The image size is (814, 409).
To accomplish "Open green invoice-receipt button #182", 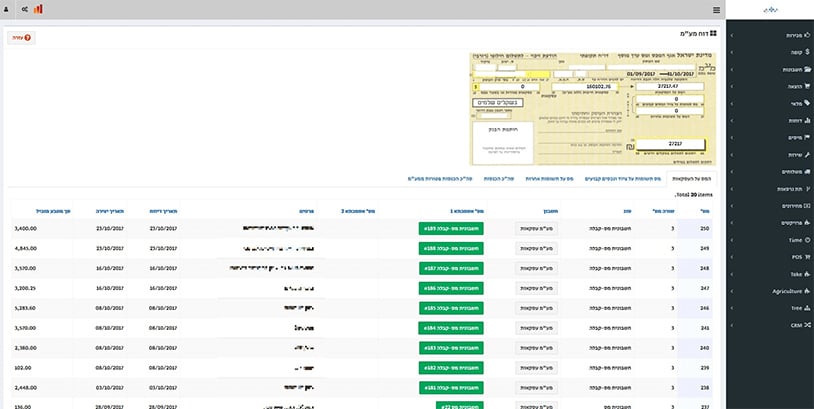I will (451, 367).
